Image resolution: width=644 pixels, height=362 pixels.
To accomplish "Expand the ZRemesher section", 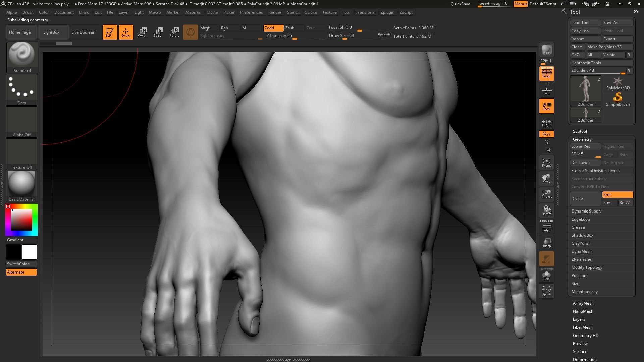I will tap(582, 259).
